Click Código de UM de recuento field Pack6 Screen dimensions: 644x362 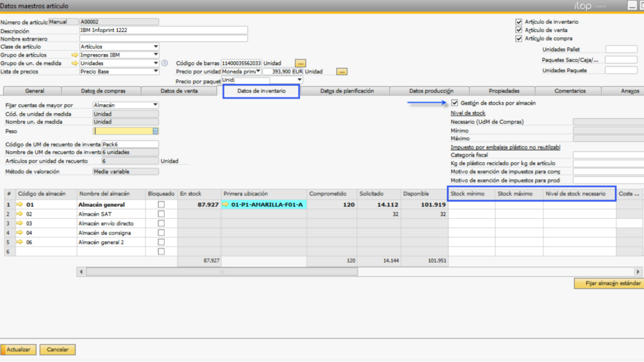[x=130, y=145]
